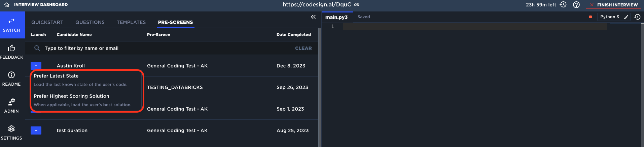
Task: Open the README info panel
Action: click(11, 75)
